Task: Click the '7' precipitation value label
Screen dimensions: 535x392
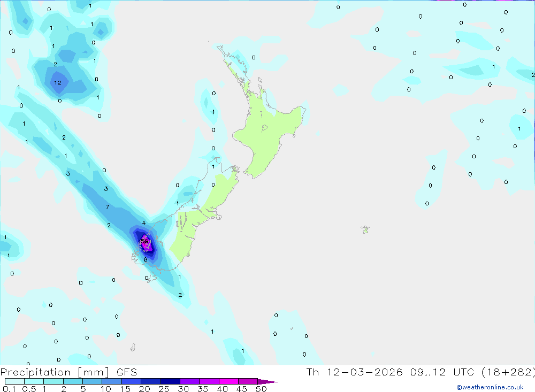Action: click(107, 207)
